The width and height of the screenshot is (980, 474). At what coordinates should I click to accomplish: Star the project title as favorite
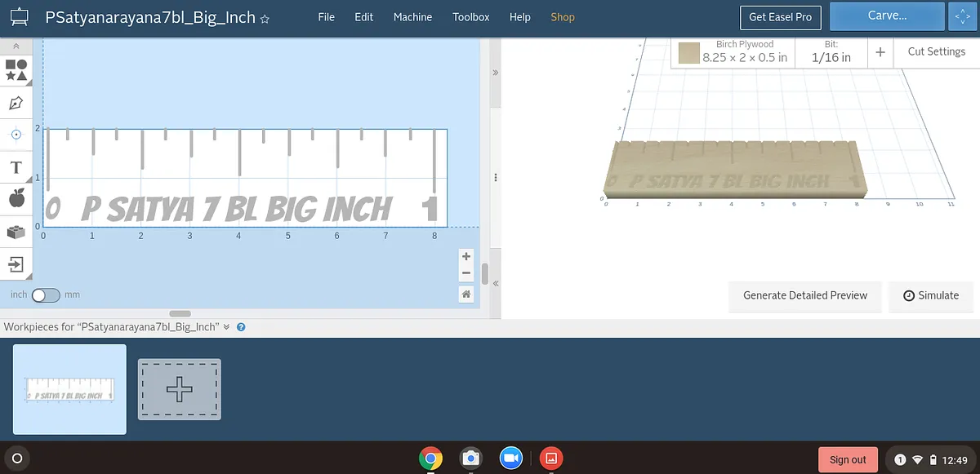265,19
